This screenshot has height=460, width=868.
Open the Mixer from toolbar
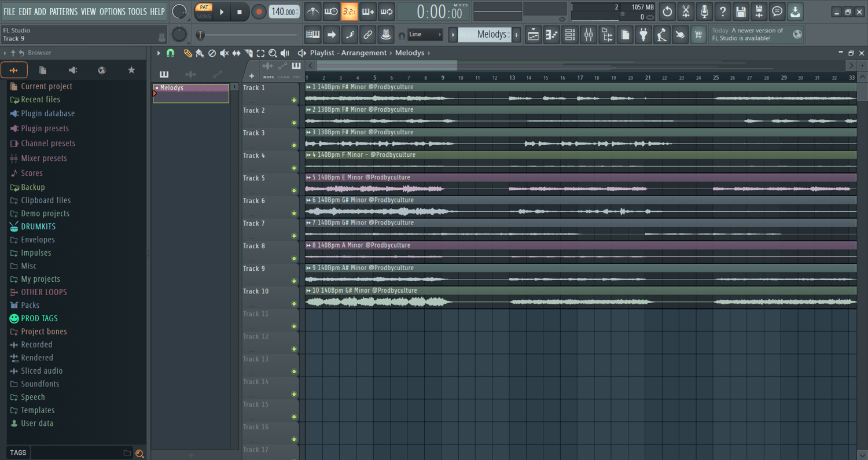[589, 35]
